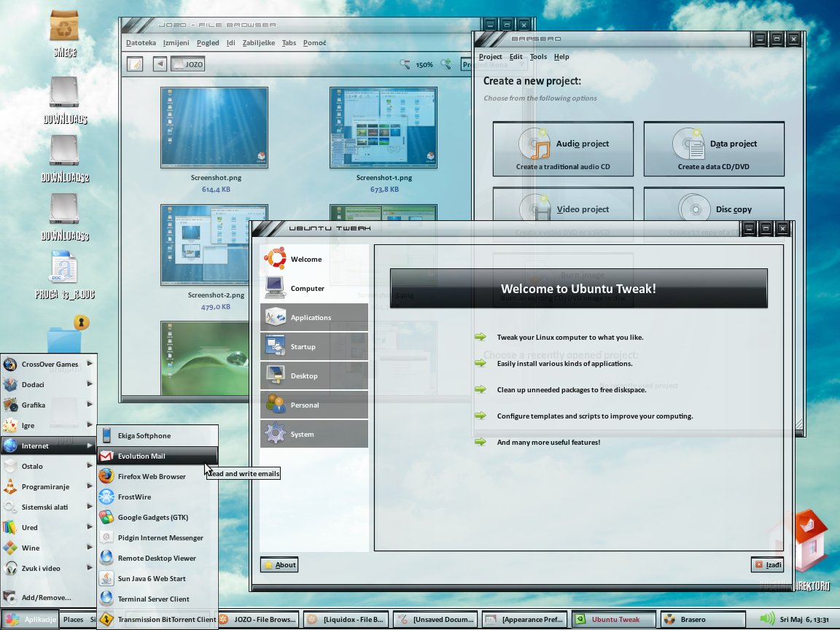Select Screenshot-1.png thumbnail
This screenshot has width=840, height=630.
384,128
